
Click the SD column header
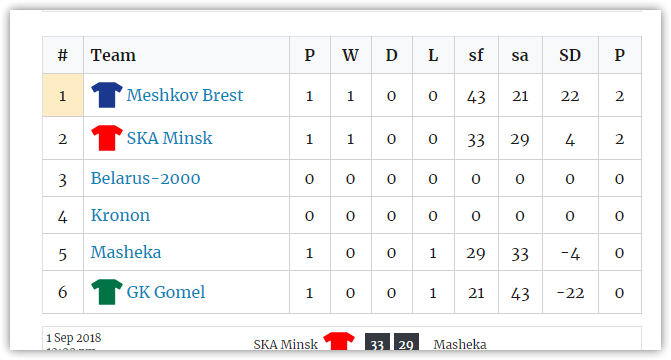tap(570, 55)
